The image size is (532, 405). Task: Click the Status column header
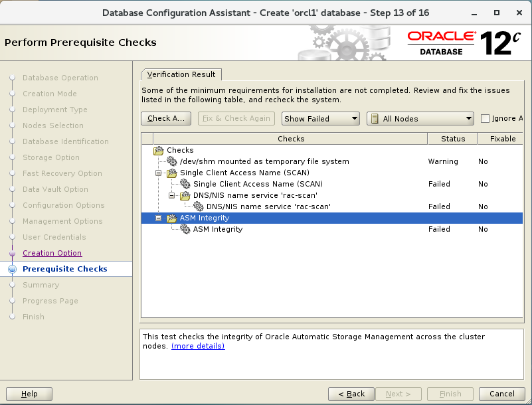point(452,139)
